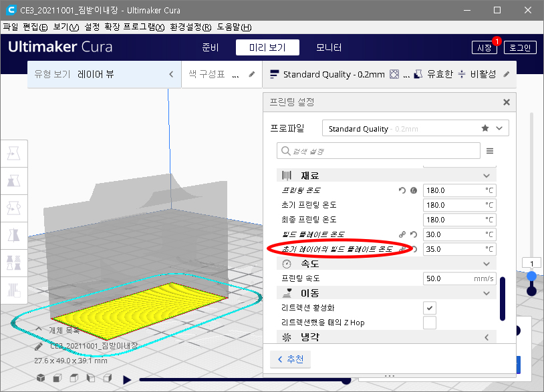Open the 편집 menu
Screen dimensions: 544x392
coord(35,27)
